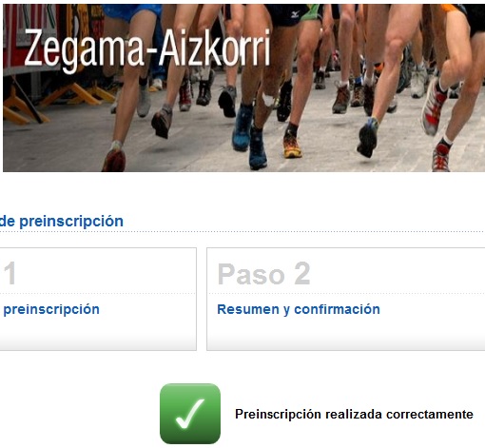Open the Paso 2 step heading
This screenshot has width=485, height=448.
263,274
